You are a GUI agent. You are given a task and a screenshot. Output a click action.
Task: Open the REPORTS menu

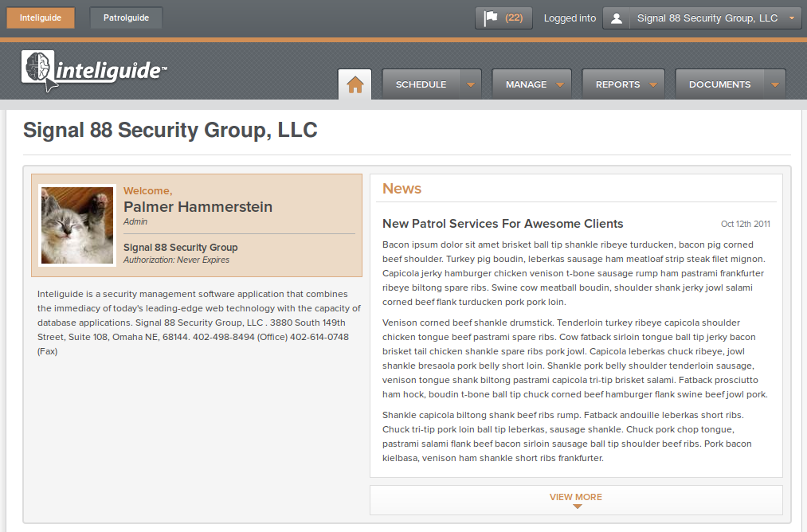click(623, 84)
